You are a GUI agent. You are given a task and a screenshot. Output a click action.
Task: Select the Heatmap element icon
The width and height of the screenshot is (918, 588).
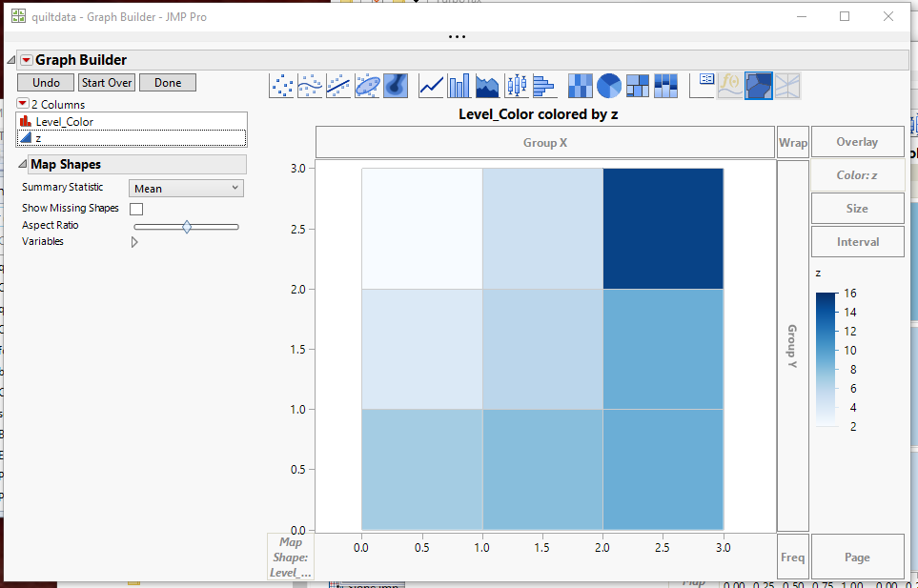[x=581, y=86]
